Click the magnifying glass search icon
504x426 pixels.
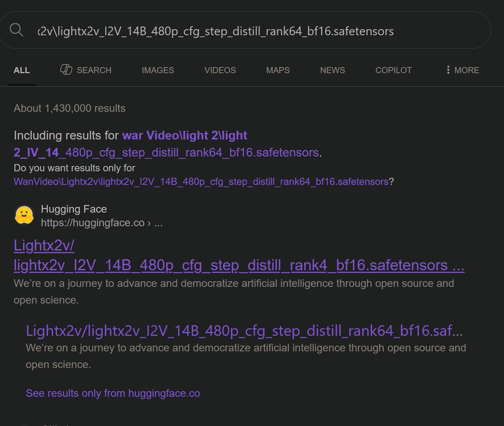[17, 30]
